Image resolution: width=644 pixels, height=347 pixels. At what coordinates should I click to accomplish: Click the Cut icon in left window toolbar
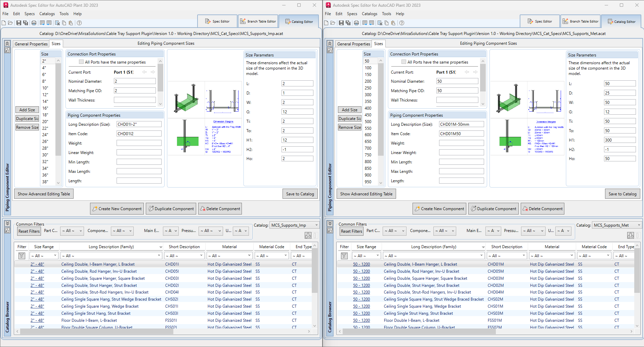[x=57, y=23]
